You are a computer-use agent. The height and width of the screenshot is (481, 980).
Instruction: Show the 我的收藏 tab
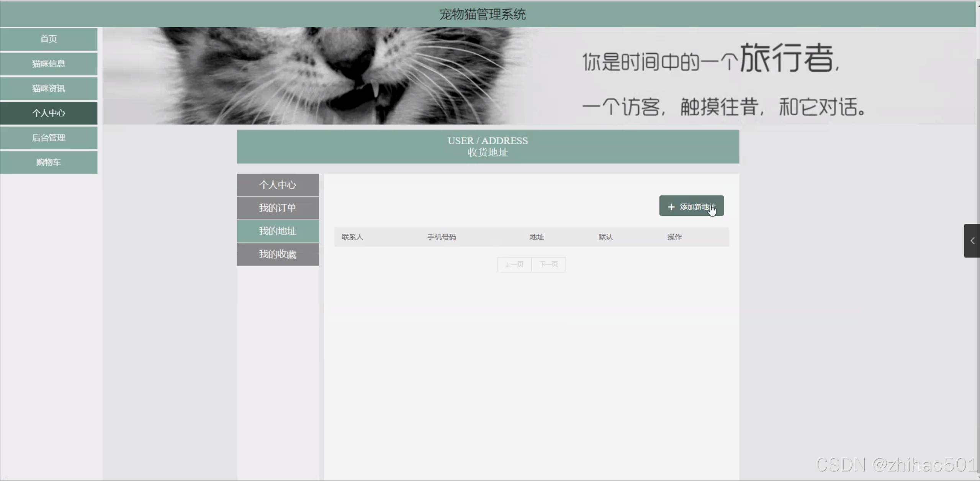click(278, 254)
